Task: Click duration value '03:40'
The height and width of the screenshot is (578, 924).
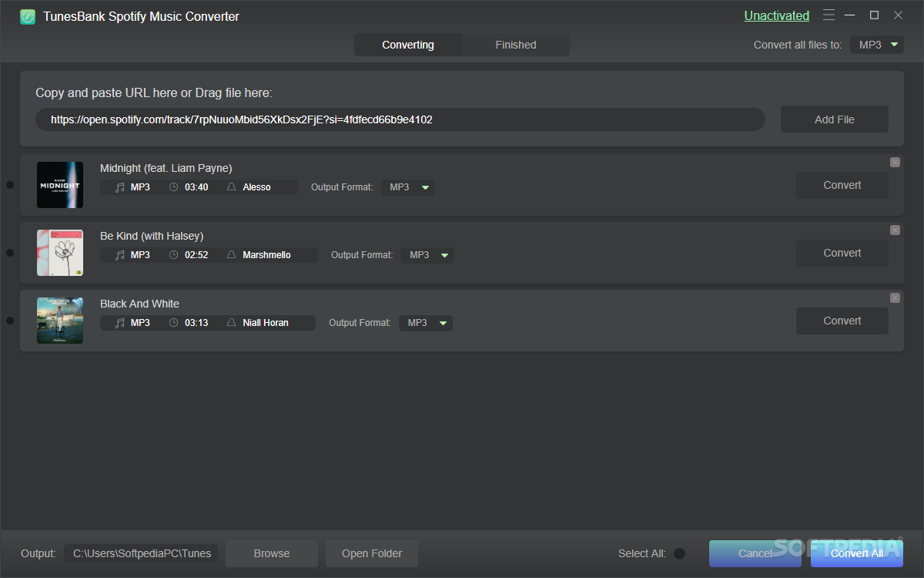Action: tap(196, 187)
